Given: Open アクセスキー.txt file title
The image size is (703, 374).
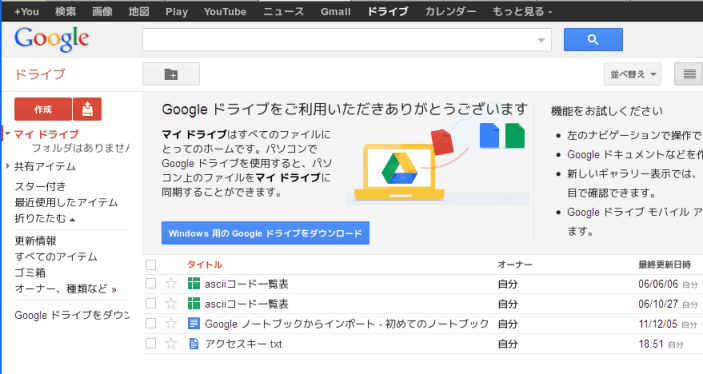Looking at the screenshot, I should click(243, 344).
